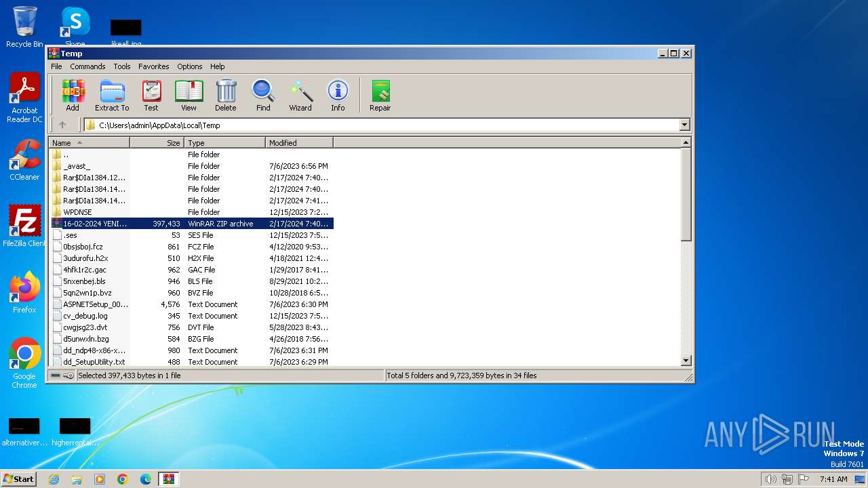Sort by Name column header
This screenshot has width=868, height=488.
89,143
